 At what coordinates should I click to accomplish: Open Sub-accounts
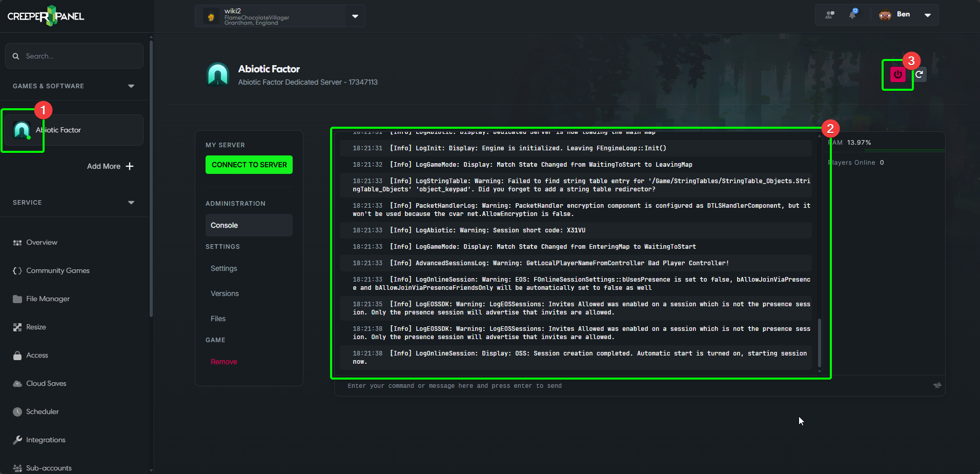[x=49, y=468]
